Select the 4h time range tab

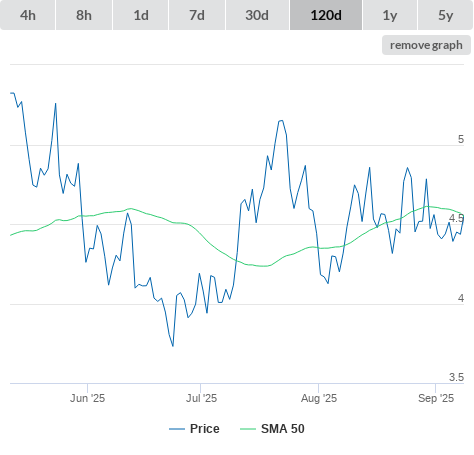coord(28,15)
